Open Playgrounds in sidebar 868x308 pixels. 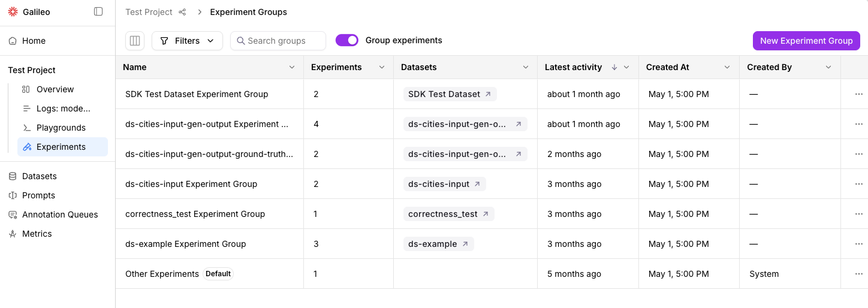pyautogui.click(x=62, y=128)
